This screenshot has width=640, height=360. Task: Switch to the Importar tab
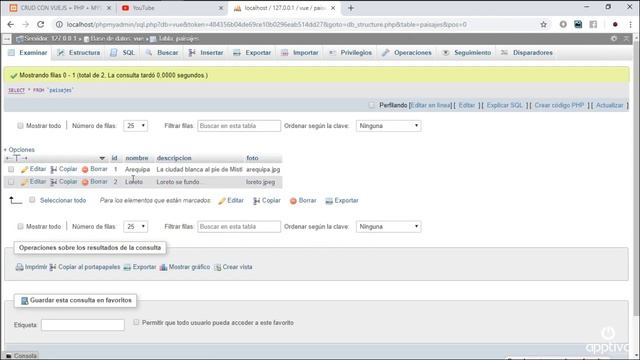point(300,53)
